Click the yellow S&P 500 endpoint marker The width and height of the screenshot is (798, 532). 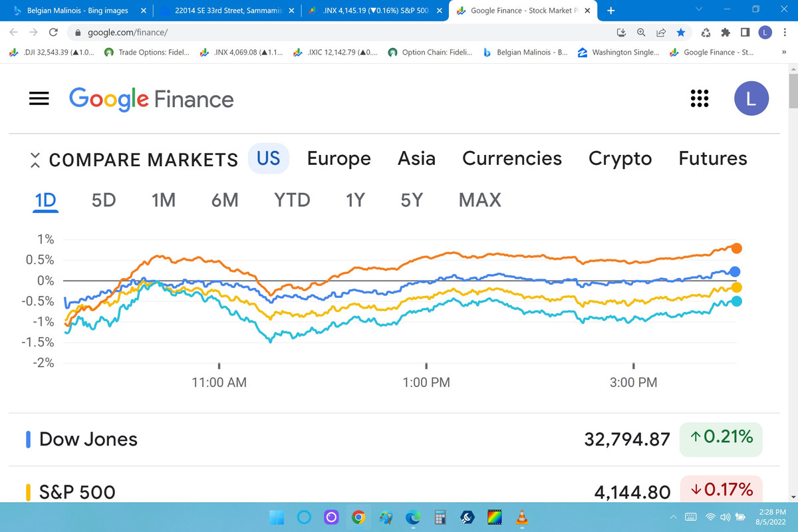736,287
